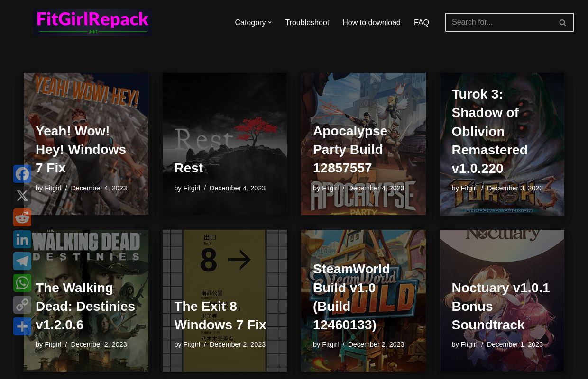The image size is (588, 379).
Task: Open the Rest post link
Action: tap(188, 168)
